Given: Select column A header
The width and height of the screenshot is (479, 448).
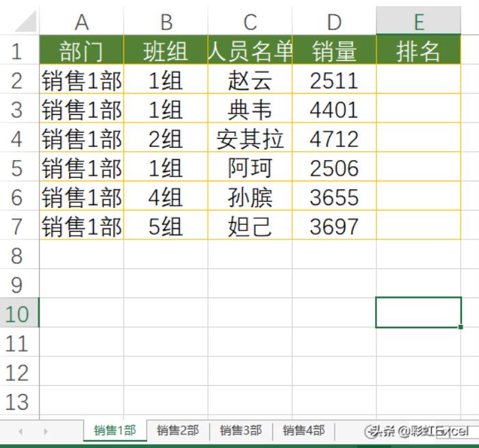Looking at the screenshot, I should click(81, 22).
